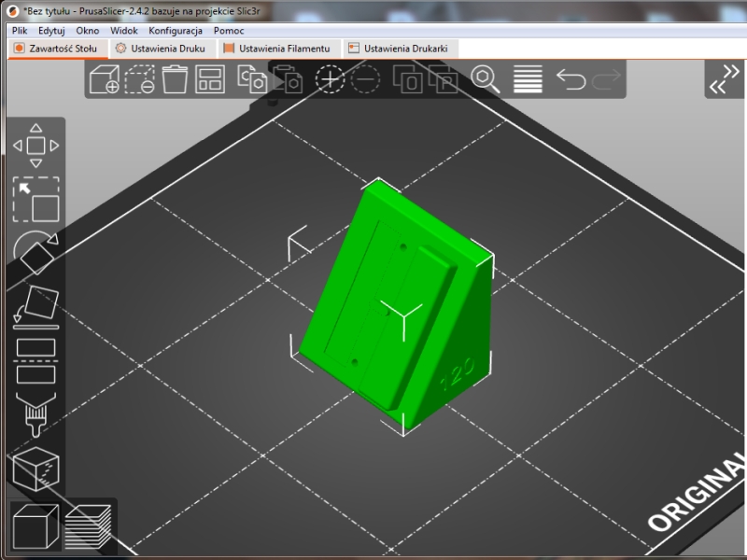
Task: Switch to the Ustawienia Drukarki tab
Action: pos(402,47)
